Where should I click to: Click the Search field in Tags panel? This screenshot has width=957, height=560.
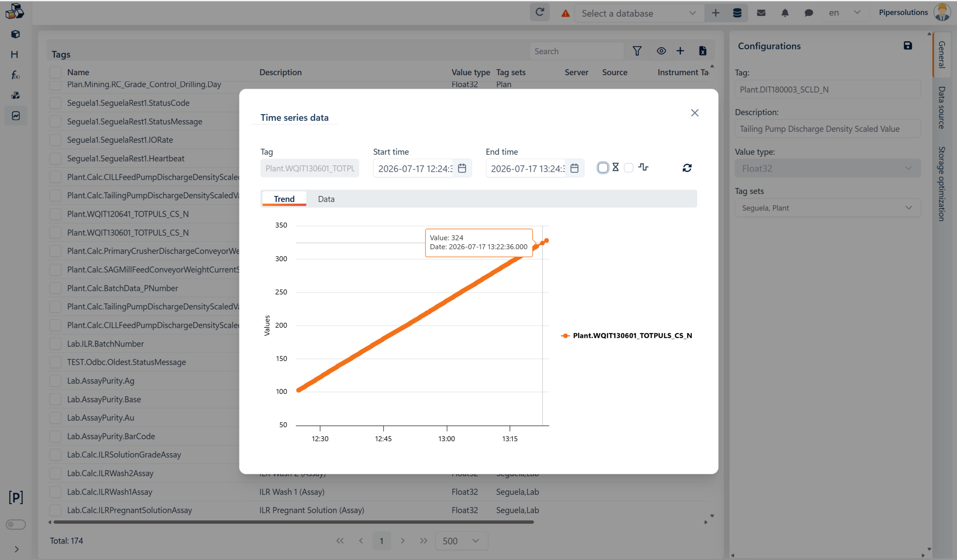(x=576, y=51)
